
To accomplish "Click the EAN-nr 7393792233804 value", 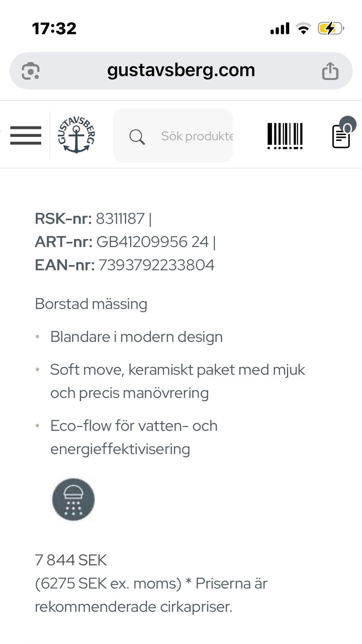I will pos(156,265).
